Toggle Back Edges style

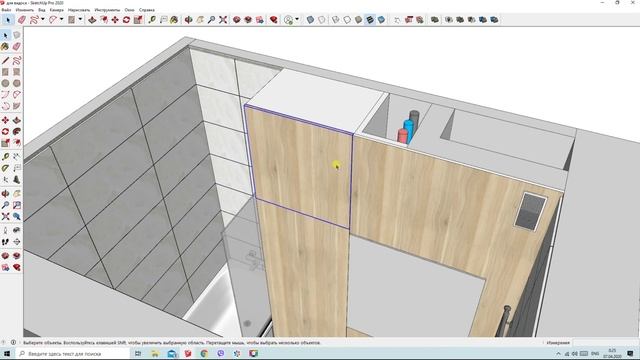[322, 20]
